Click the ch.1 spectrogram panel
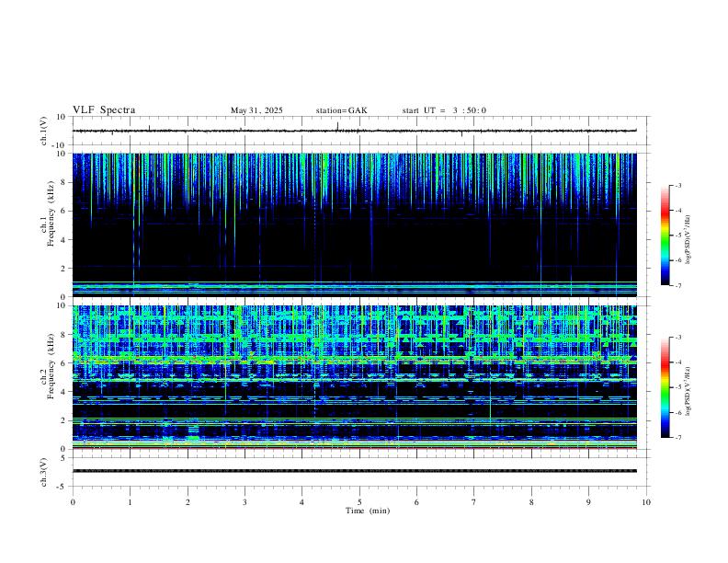Screen dimensions: 728x563 (354, 224)
